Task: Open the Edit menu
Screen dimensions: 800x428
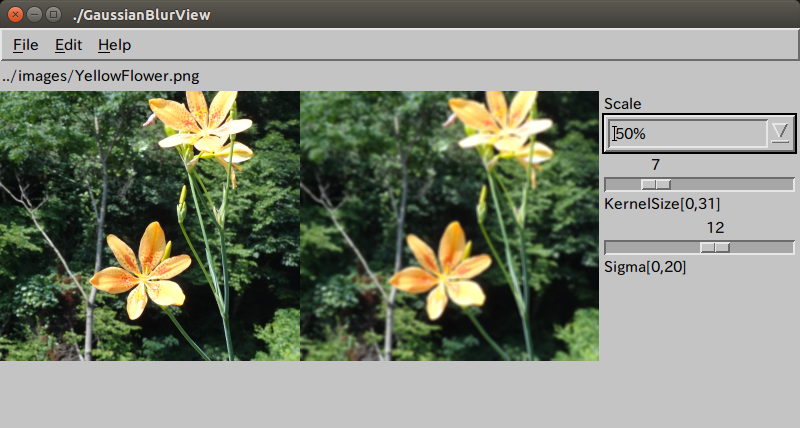Action: point(68,45)
